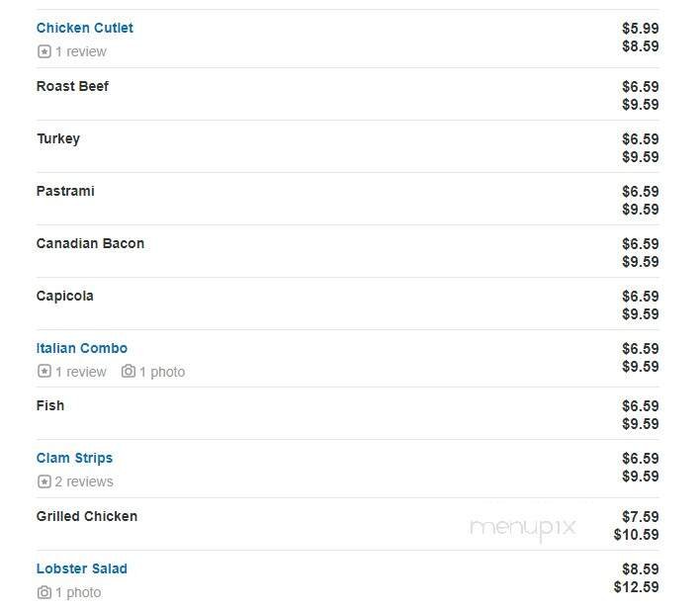Show the 2 reviews for Clam Strips
The width and height of the screenshot is (700, 609).
pyautogui.click(x=84, y=481)
